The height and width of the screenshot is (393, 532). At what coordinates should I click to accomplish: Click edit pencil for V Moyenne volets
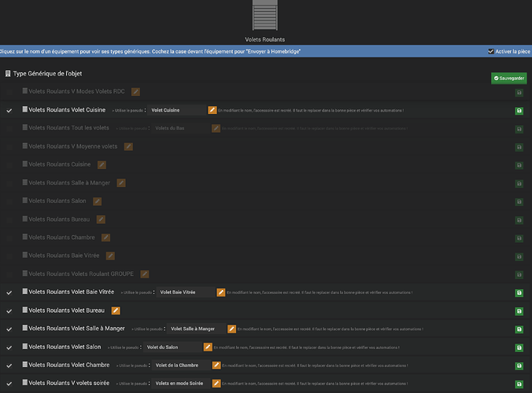[128, 147]
